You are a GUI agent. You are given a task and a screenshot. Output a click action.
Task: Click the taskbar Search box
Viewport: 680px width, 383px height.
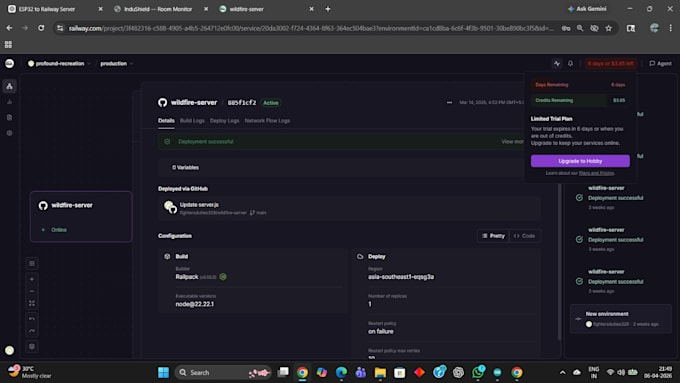(223, 372)
